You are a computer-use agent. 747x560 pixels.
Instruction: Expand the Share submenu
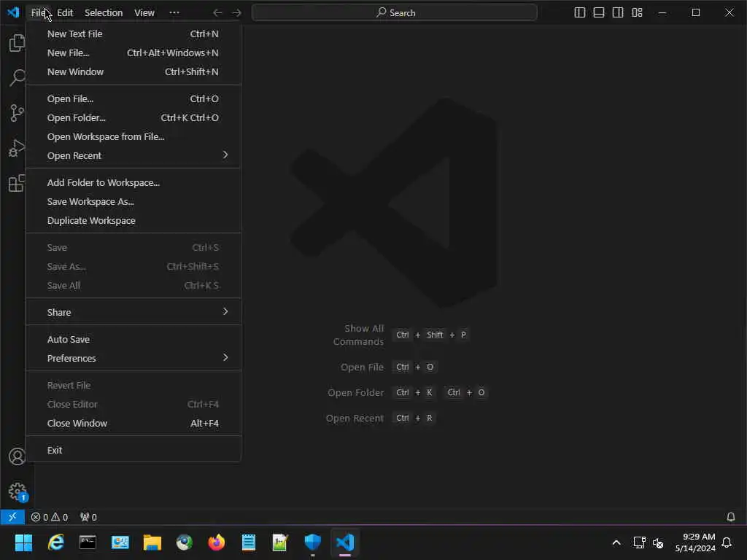click(133, 312)
